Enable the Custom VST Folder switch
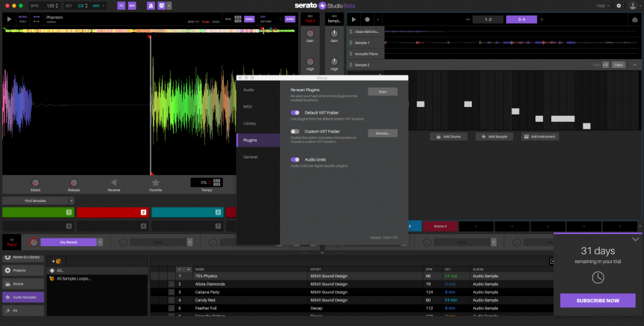This screenshot has height=326, width=644. pos(295,131)
